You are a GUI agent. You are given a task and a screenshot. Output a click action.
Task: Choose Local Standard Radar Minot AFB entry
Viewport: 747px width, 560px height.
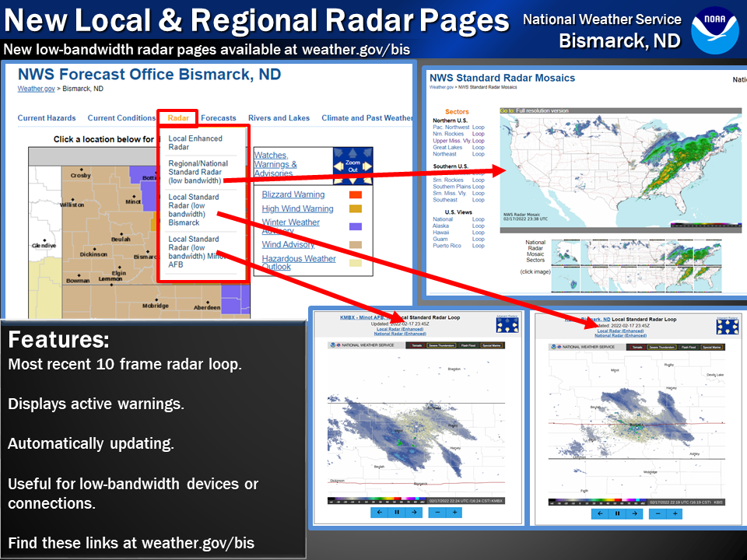196,251
